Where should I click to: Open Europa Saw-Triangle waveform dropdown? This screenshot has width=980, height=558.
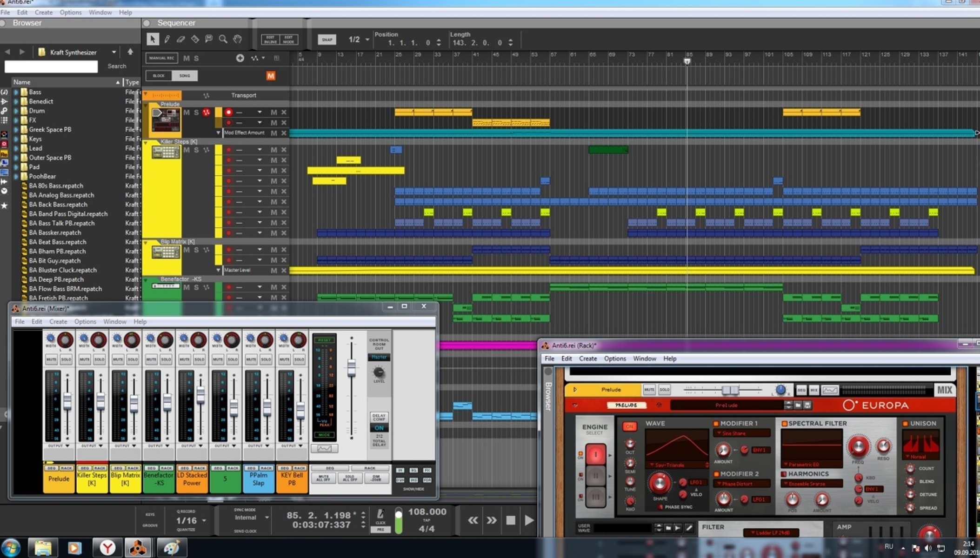coord(677,465)
